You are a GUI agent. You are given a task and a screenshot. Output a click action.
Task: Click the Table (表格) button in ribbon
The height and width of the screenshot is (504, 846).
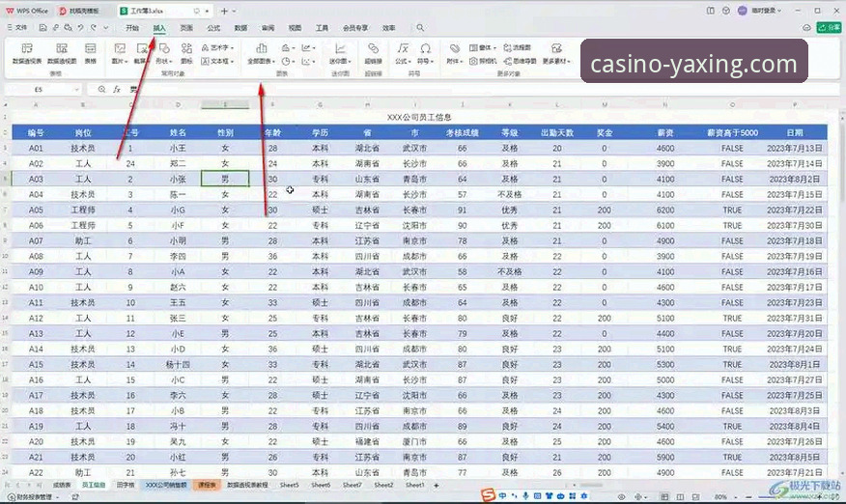(x=90, y=53)
